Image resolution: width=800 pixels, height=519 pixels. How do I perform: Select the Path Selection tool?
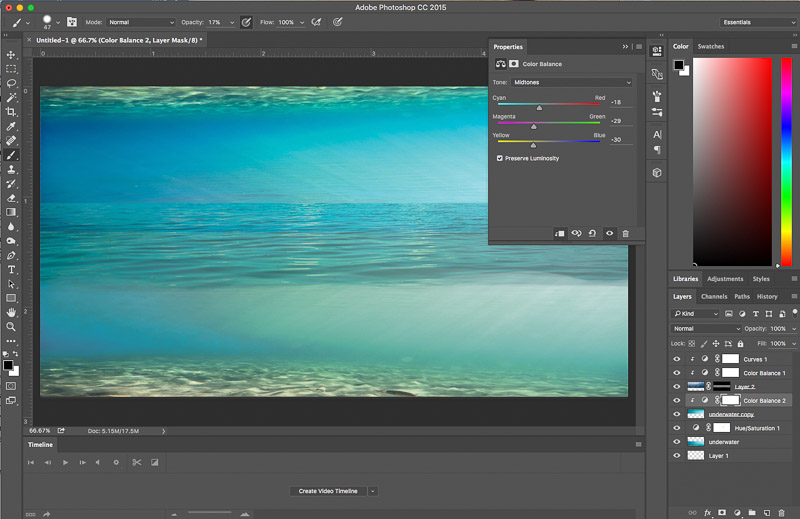click(x=11, y=284)
